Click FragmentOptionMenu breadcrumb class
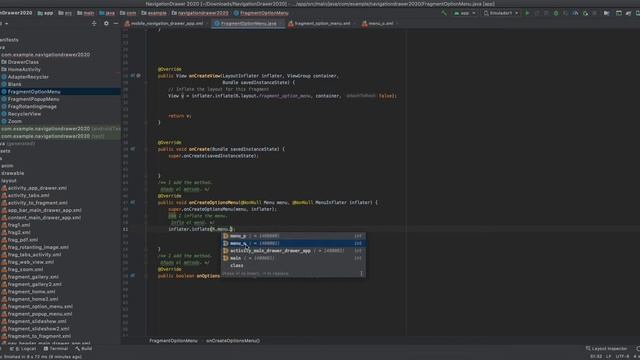Viewport: 640px width, 360px height. pyautogui.click(x=261, y=13)
